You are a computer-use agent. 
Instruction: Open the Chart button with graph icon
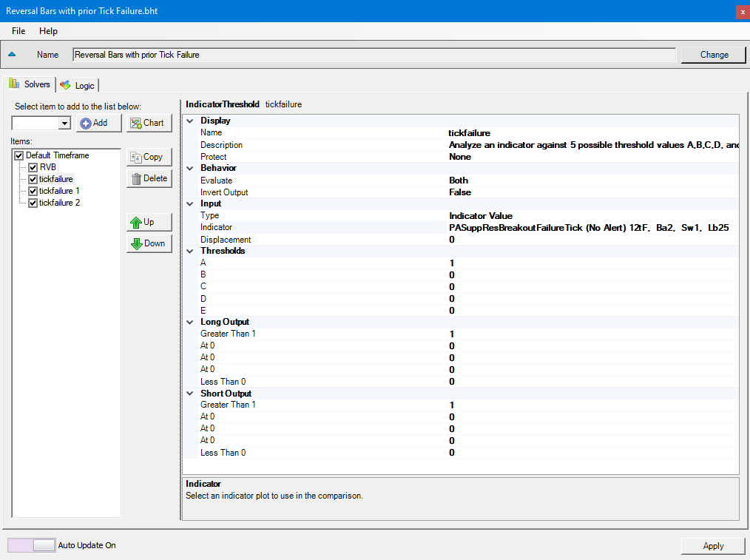tap(149, 123)
